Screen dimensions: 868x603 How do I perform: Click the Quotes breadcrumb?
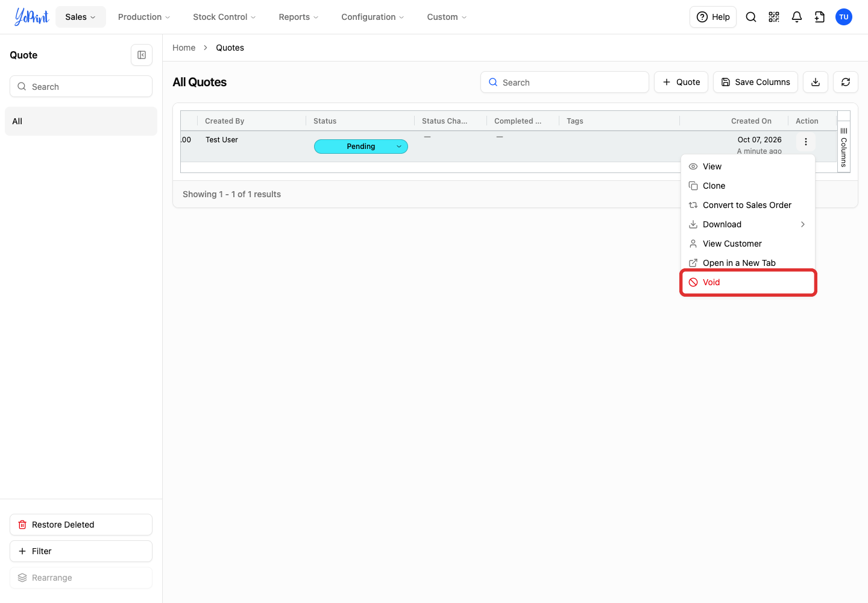pos(230,48)
